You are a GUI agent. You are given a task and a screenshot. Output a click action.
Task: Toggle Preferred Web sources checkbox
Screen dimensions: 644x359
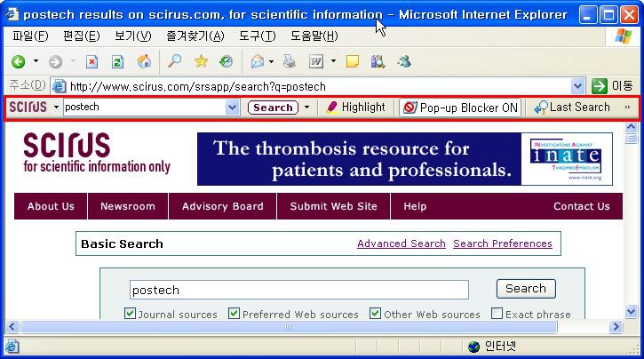click(235, 314)
